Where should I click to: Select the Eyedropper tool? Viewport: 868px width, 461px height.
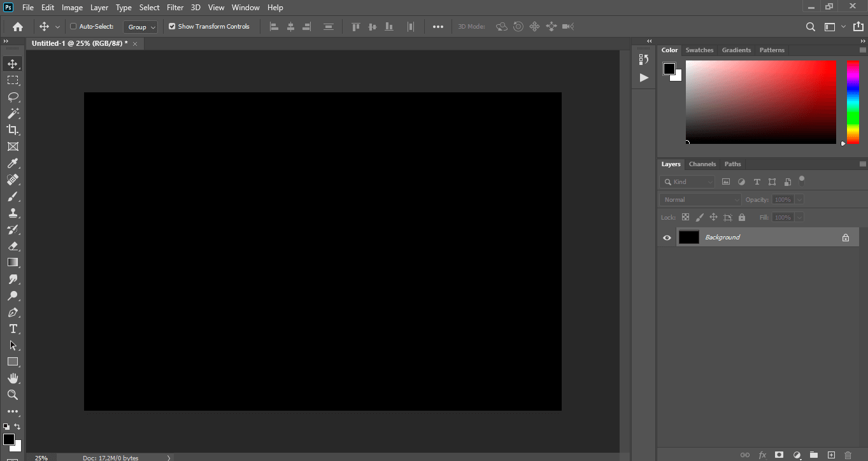pyautogui.click(x=13, y=163)
